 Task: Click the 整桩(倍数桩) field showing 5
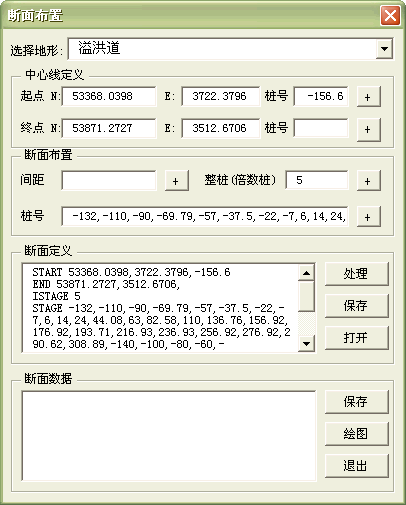click(317, 180)
